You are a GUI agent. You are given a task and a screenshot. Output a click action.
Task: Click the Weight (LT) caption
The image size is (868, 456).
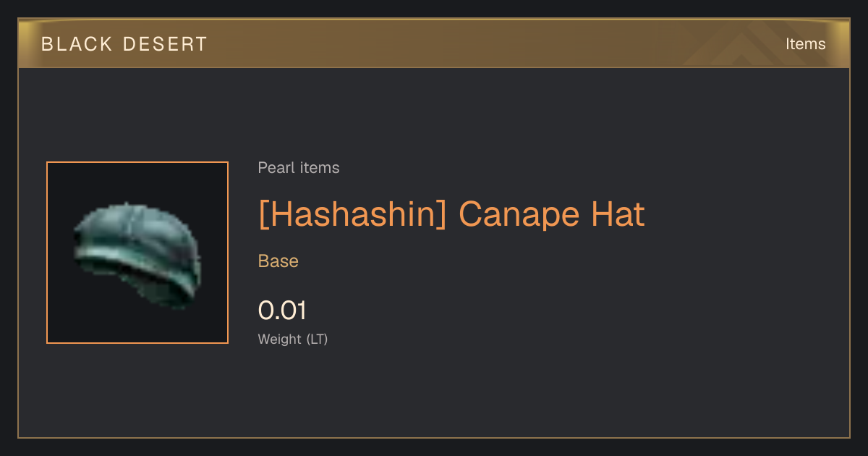pos(293,339)
